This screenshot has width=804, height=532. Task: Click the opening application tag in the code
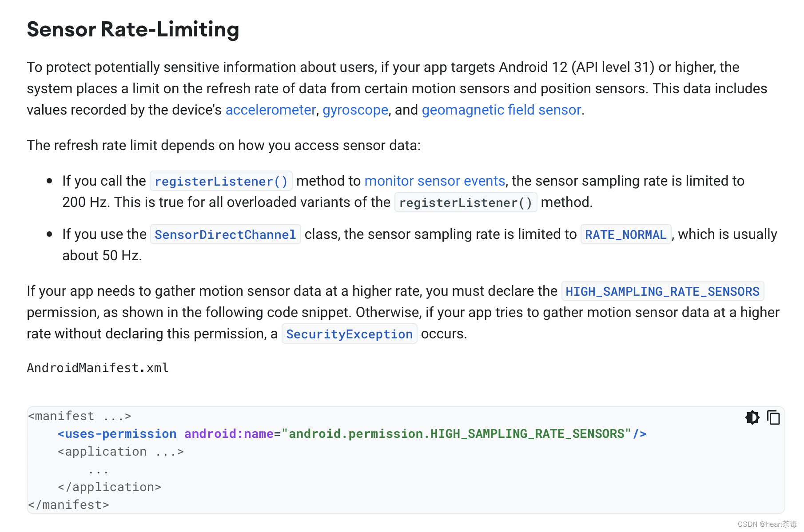[x=120, y=452]
